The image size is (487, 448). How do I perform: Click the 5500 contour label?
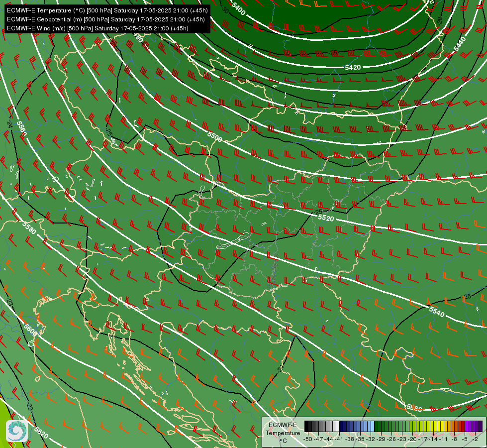[215, 136]
